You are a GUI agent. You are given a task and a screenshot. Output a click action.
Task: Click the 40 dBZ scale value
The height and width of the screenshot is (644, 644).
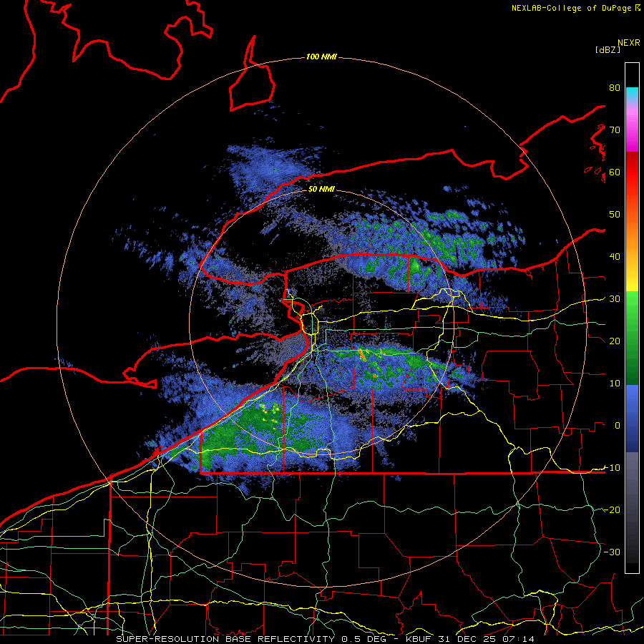pos(615,257)
